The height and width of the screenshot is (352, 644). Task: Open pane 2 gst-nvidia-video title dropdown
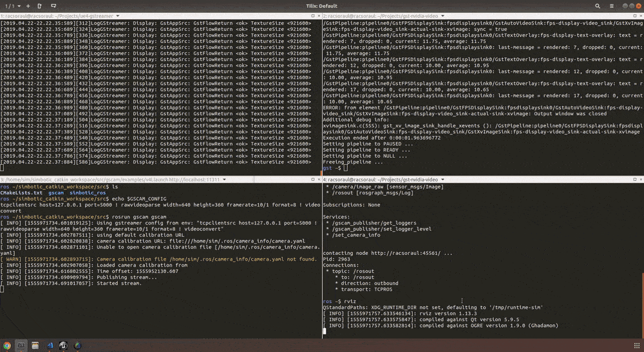[x=442, y=16]
